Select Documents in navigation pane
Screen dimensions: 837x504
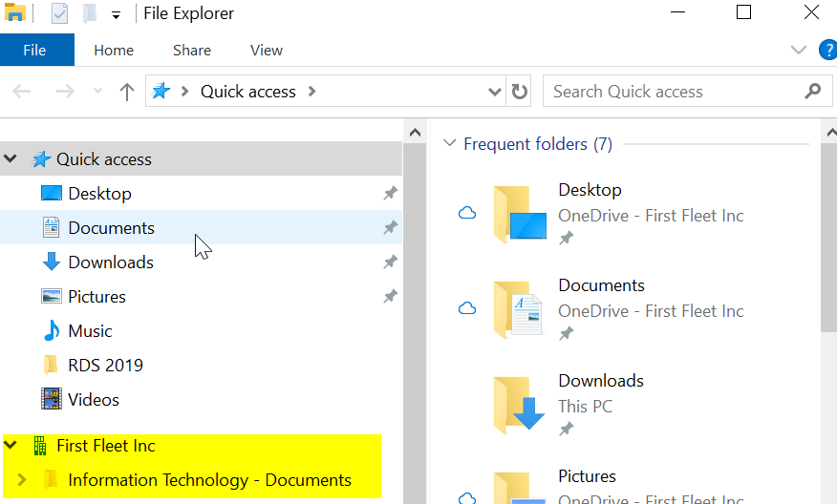click(x=201, y=227)
